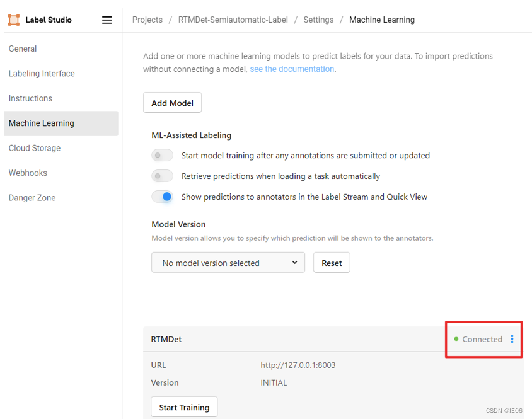
Task: Navigate to Projects breadcrumb
Action: tap(147, 20)
